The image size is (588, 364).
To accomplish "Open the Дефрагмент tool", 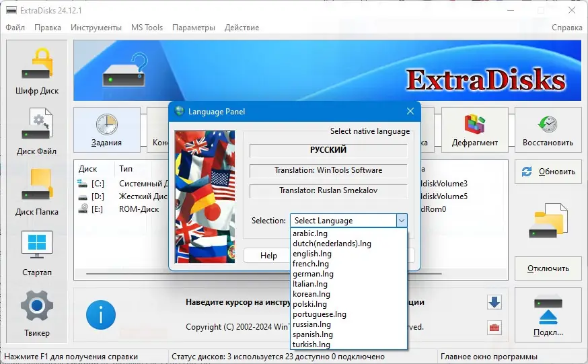I will click(x=475, y=130).
